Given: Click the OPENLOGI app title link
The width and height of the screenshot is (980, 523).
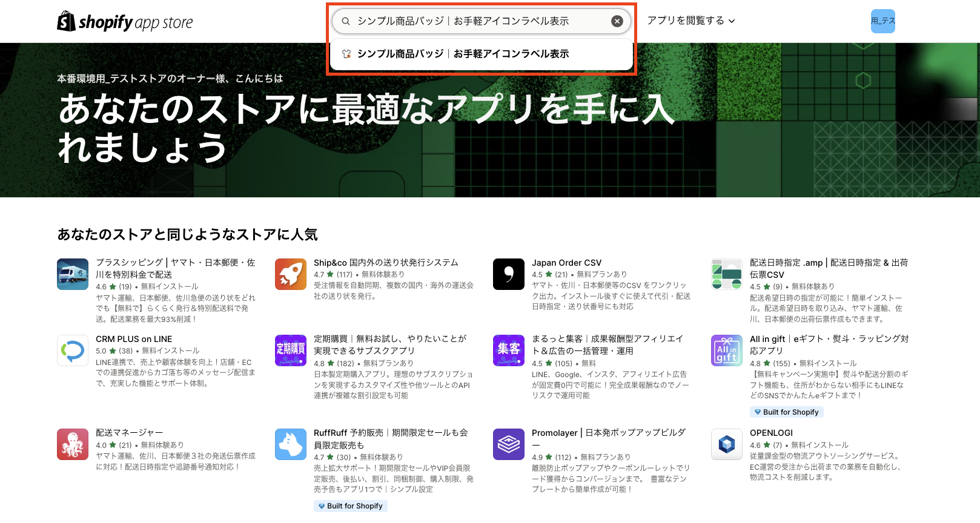Looking at the screenshot, I should [771, 433].
